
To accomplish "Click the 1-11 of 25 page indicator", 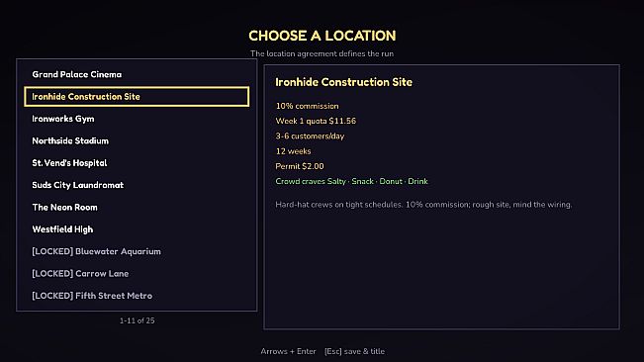I will click(138, 320).
